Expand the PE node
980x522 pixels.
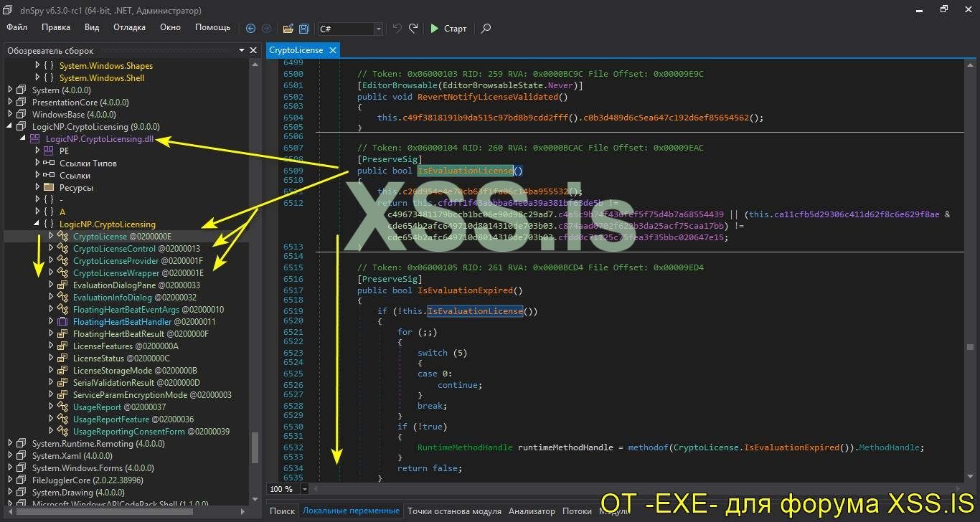pos(37,151)
